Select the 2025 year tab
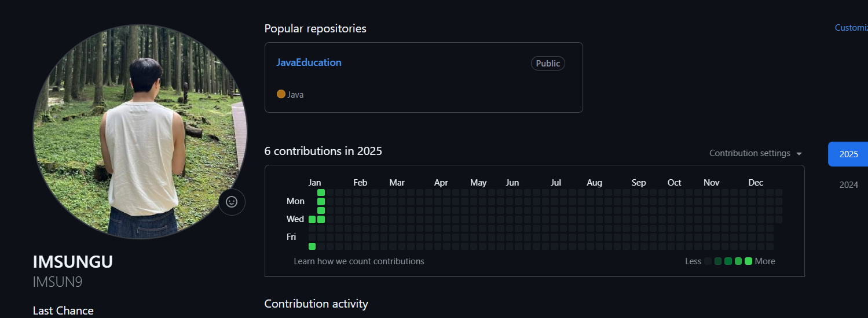The height and width of the screenshot is (318, 868). (848, 154)
